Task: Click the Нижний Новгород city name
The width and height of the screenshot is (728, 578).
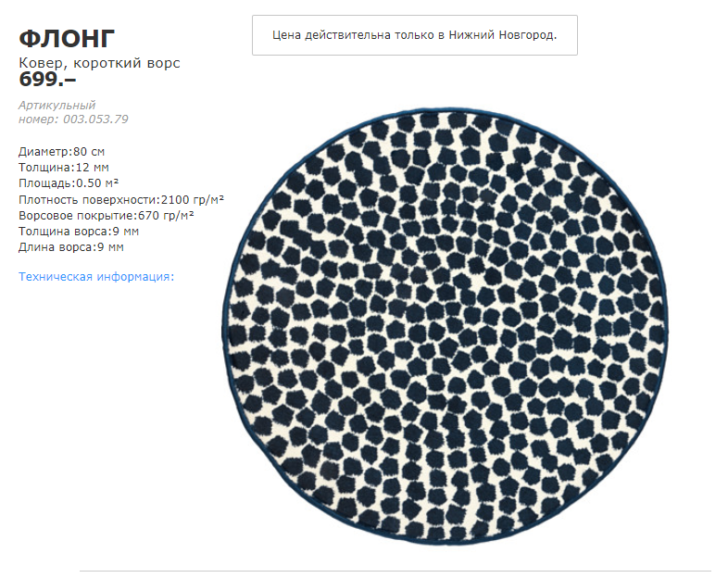Action: point(501,35)
